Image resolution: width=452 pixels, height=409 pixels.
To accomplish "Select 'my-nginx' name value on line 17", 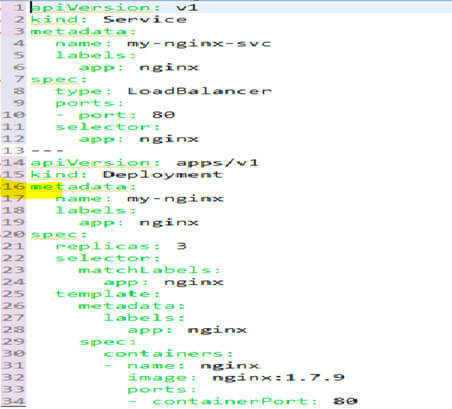I will pos(175,199).
